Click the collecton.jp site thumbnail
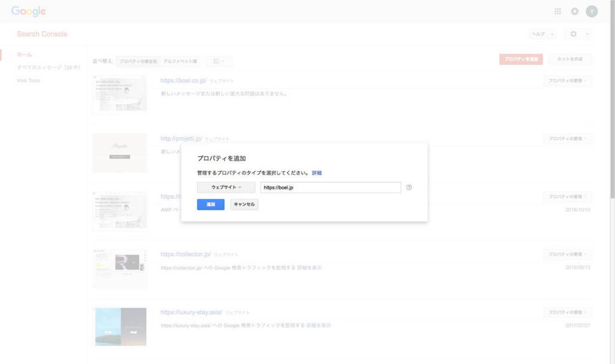 tap(120, 268)
